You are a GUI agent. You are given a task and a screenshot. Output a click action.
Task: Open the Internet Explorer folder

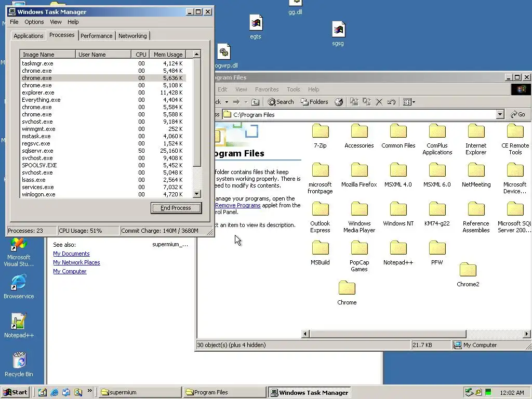[x=476, y=140]
